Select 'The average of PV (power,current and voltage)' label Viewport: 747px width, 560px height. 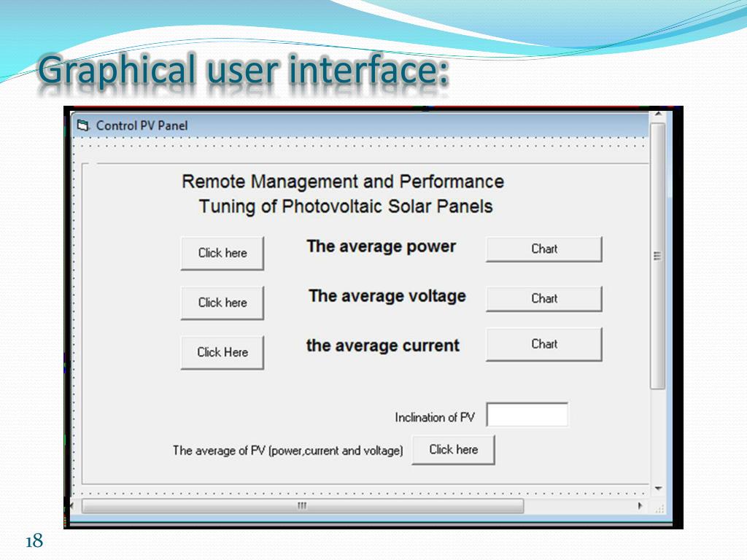coord(287,451)
